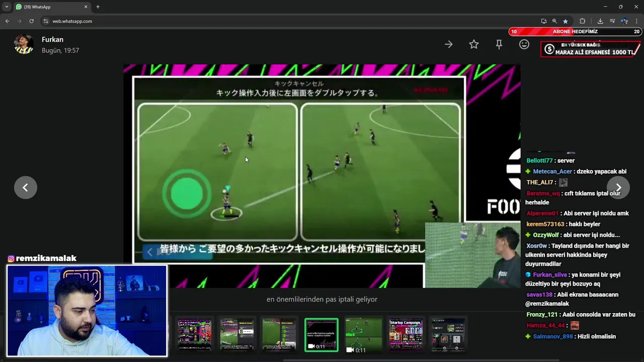This screenshot has height=362, width=644.
Task: Click the playing video in the viewer
Action: [322, 176]
